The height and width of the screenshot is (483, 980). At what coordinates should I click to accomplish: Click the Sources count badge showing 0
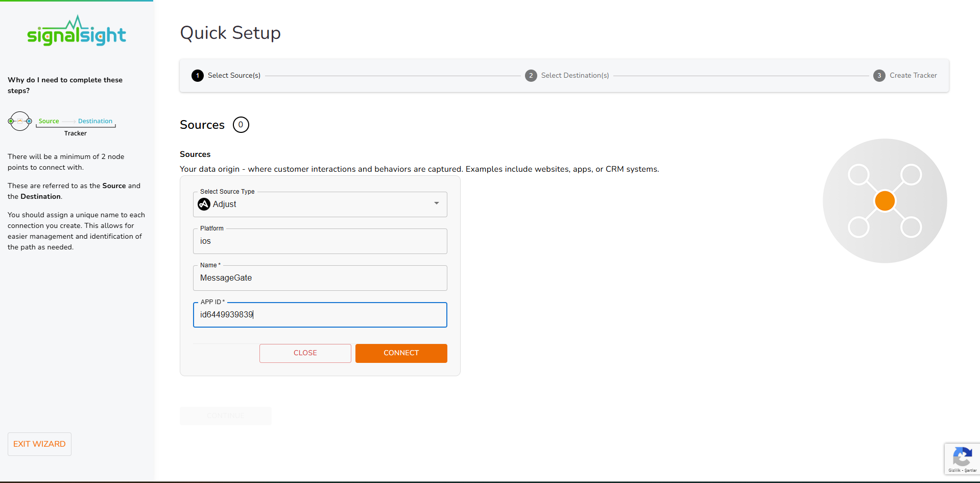click(241, 125)
